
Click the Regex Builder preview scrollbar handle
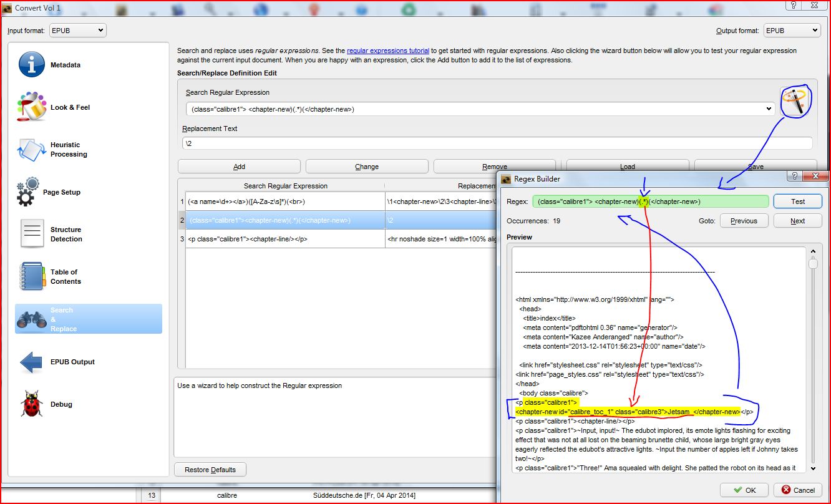point(812,264)
